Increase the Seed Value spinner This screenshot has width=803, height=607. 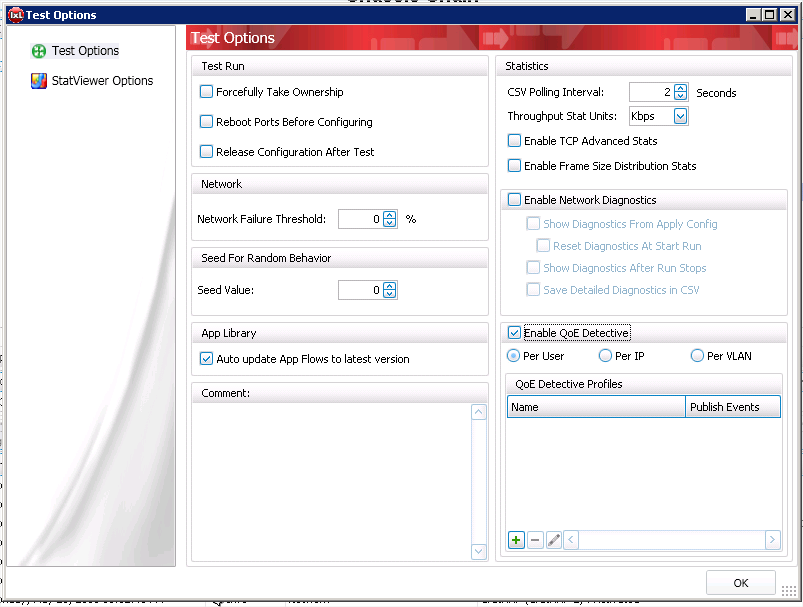[390, 286]
